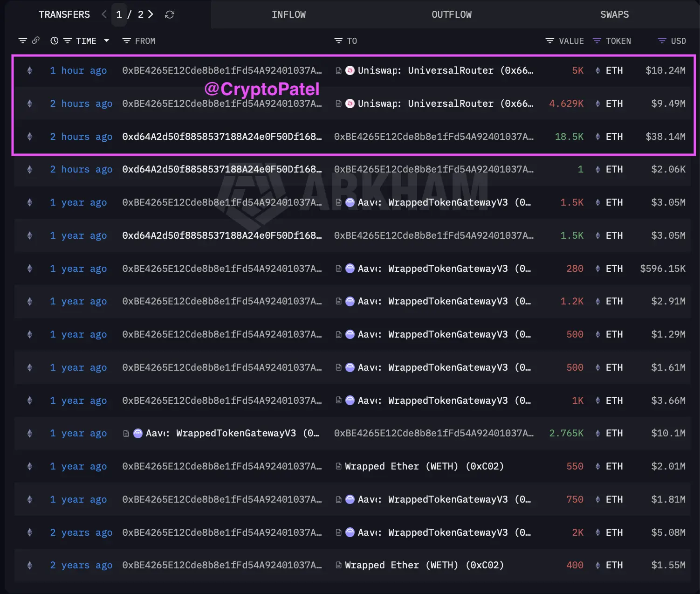This screenshot has width=700, height=594.
Task: Click the Ethereum chain icon in the $38.14M row
Action: click(x=30, y=137)
